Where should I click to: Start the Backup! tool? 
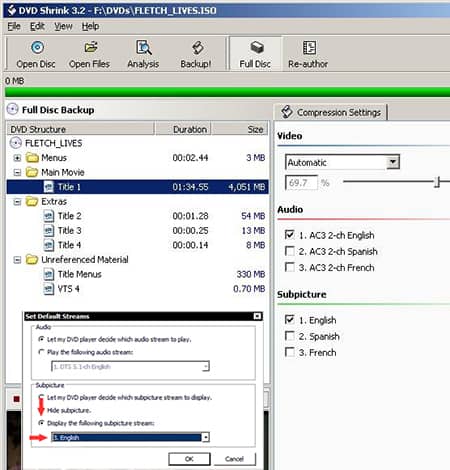[x=196, y=54]
